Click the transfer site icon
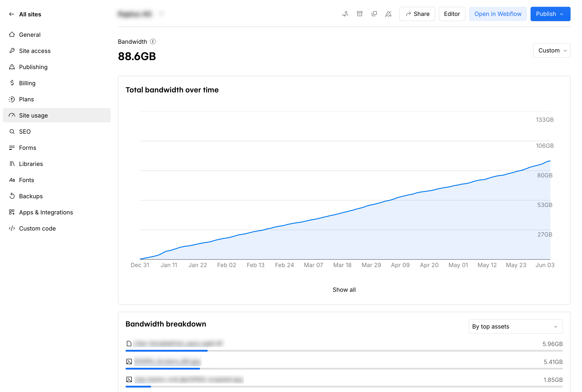The width and height of the screenshot is (582, 392). pos(345,14)
